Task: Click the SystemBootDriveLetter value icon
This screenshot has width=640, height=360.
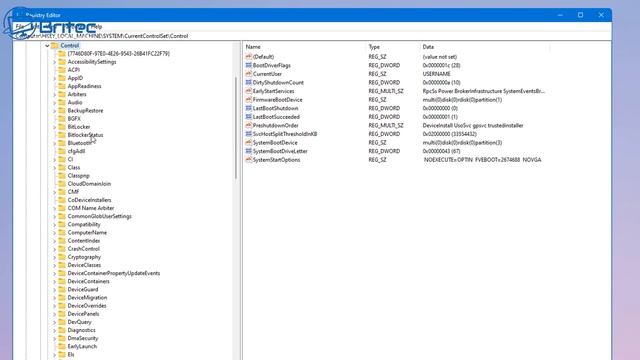Action: point(249,151)
